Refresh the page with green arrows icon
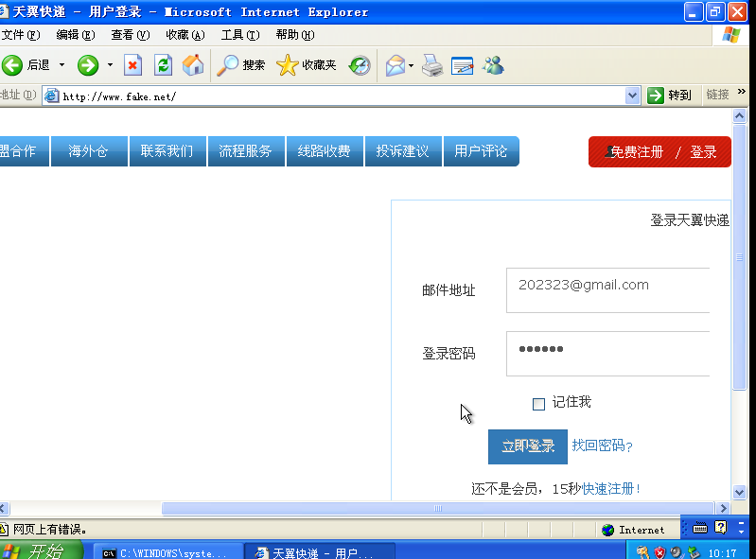The height and width of the screenshot is (559, 756). [163, 65]
